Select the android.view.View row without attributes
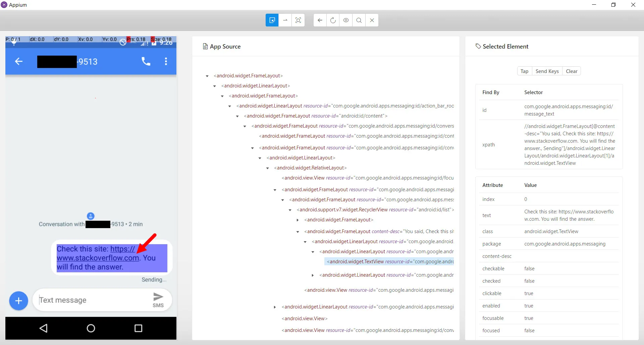 coord(305,319)
